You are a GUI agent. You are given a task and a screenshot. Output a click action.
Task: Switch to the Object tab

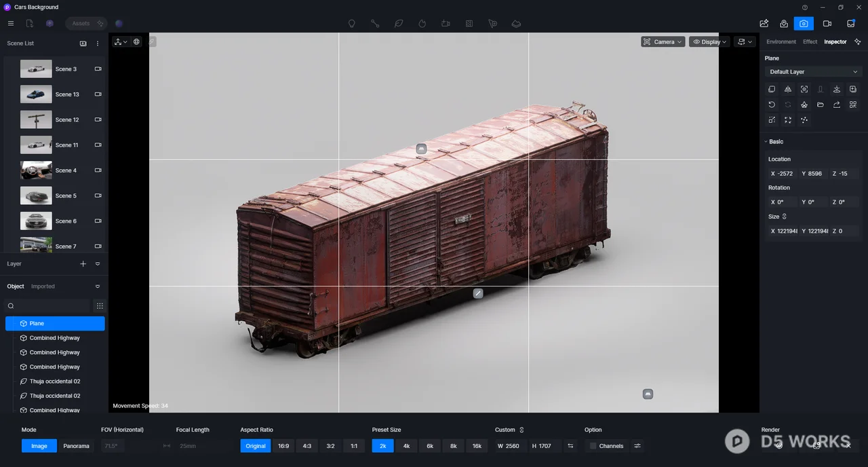click(16, 286)
